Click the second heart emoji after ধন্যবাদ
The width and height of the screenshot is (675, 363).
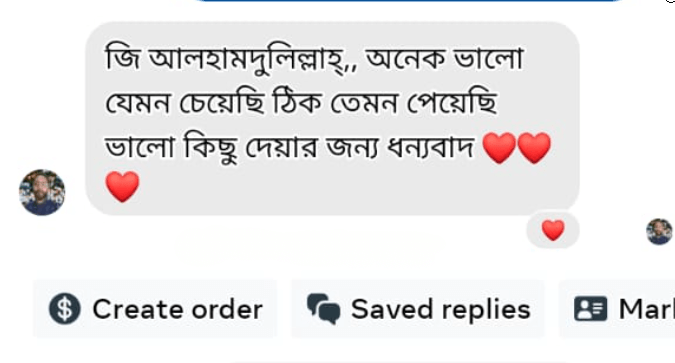[534, 148]
